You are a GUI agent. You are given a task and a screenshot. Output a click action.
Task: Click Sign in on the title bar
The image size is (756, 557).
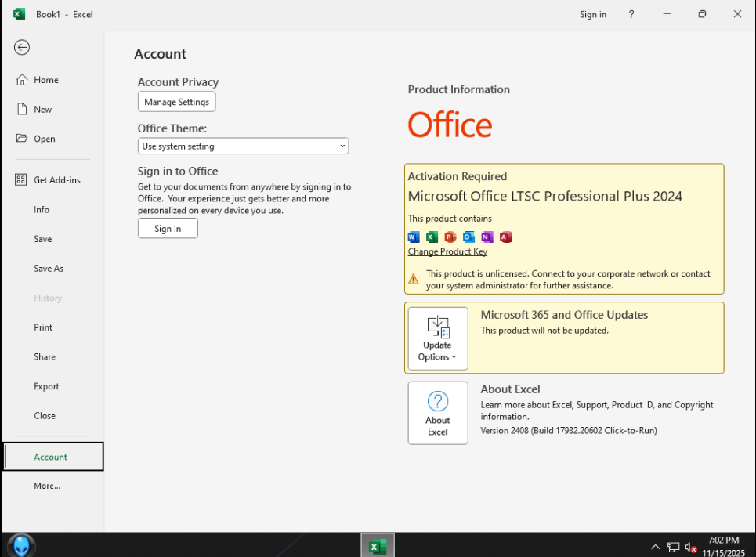coord(592,14)
